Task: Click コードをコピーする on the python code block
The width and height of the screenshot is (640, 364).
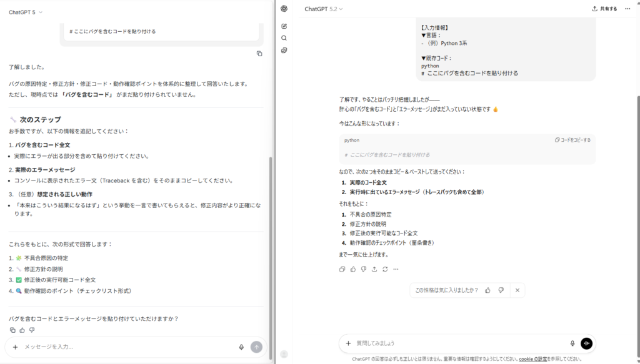Action: click(x=572, y=140)
